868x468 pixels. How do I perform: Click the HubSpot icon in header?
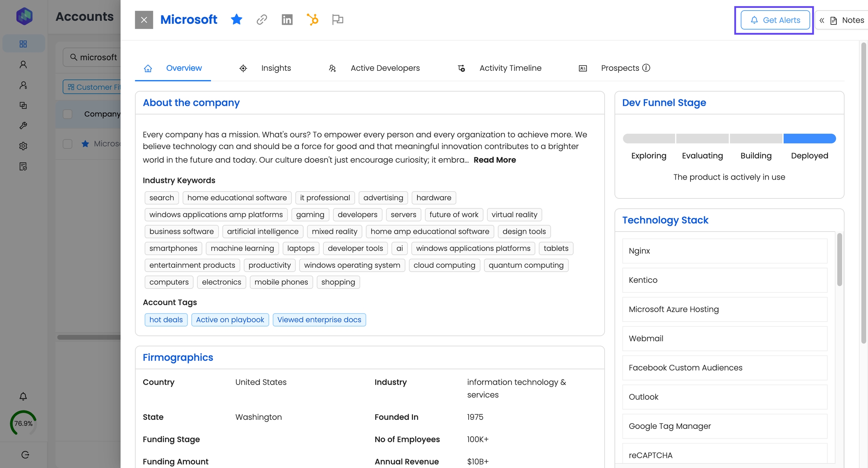coord(312,20)
